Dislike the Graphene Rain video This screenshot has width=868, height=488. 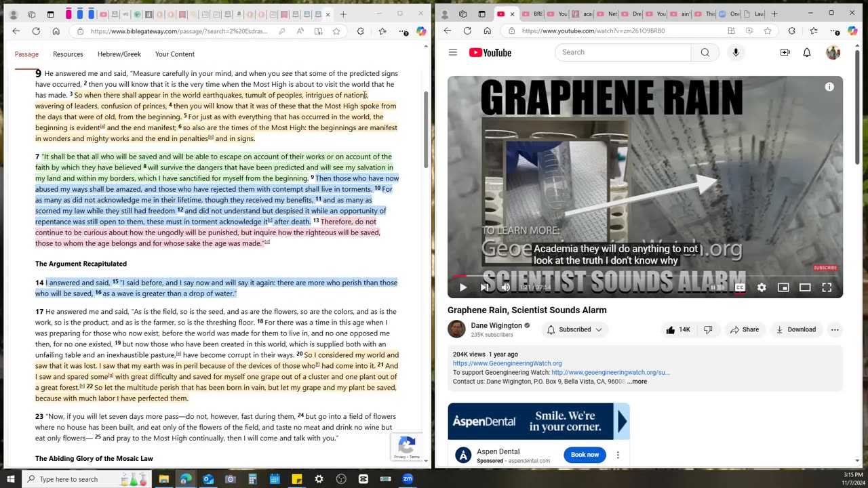[708, 329]
